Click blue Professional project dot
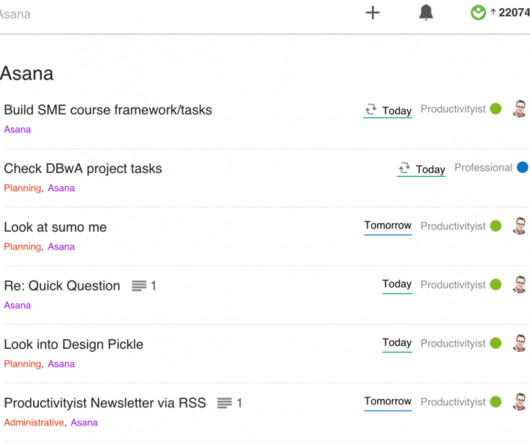Viewport: 530px width, 443px height. point(523,167)
